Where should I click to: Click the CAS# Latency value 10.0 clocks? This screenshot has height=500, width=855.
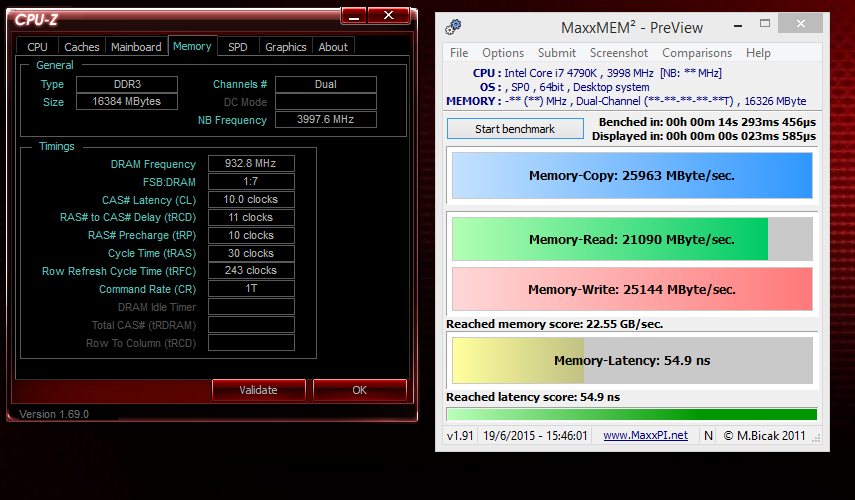pos(251,199)
